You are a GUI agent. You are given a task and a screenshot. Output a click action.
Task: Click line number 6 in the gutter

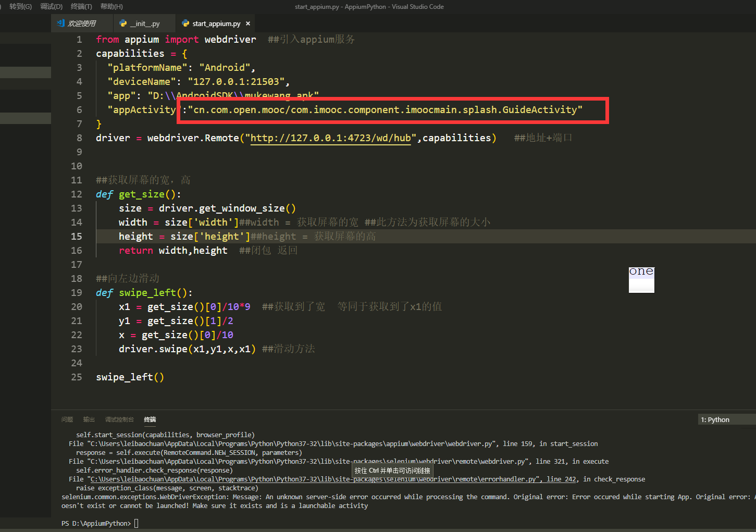click(x=79, y=110)
